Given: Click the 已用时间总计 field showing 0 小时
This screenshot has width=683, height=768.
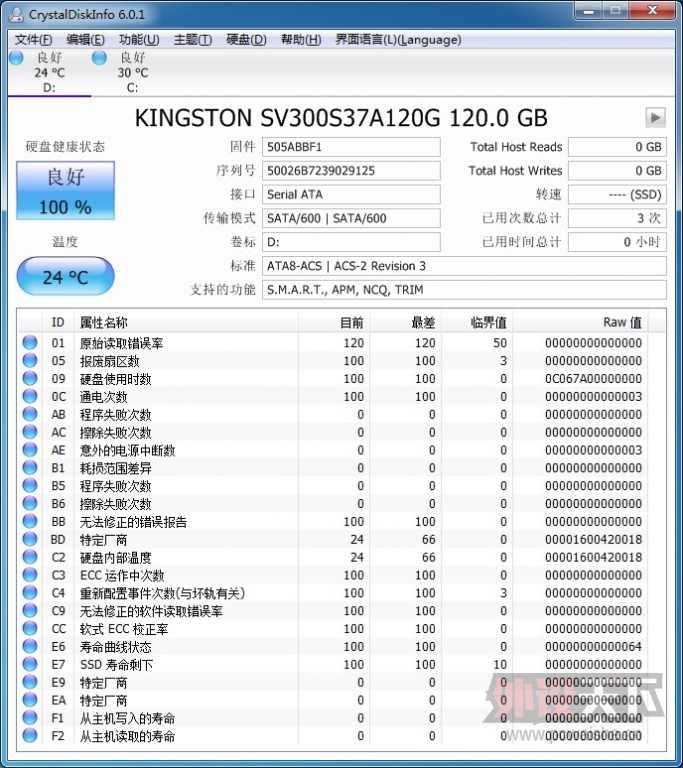Looking at the screenshot, I should click(617, 242).
